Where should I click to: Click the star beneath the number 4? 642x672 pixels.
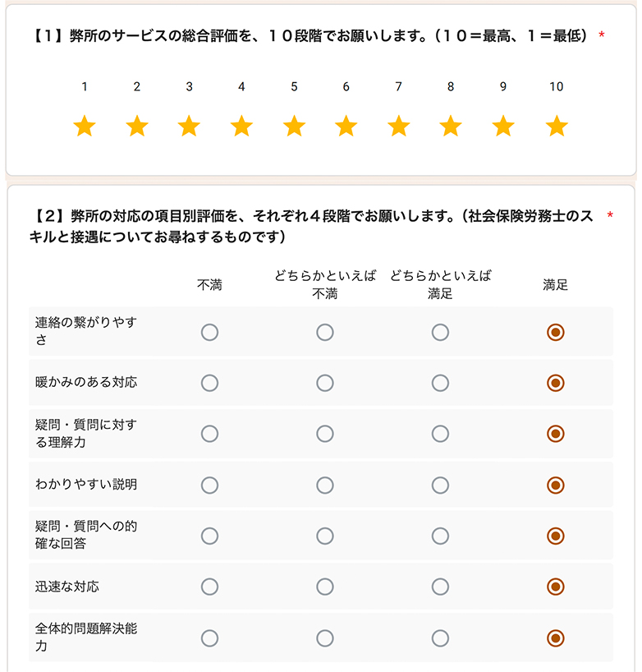(x=241, y=126)
